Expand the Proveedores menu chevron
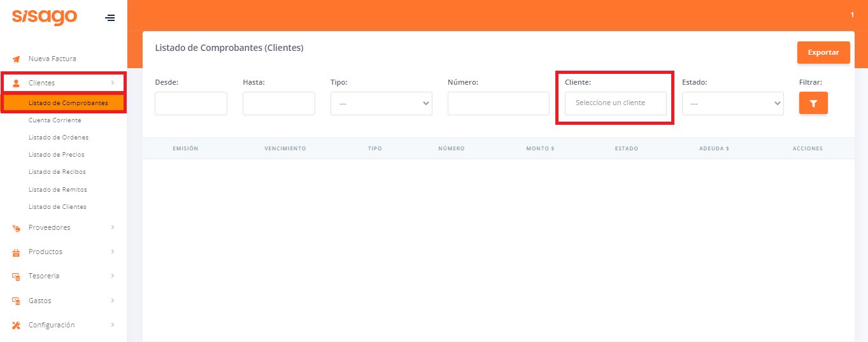Screen dimensions: 868x342 click(113, 227)
